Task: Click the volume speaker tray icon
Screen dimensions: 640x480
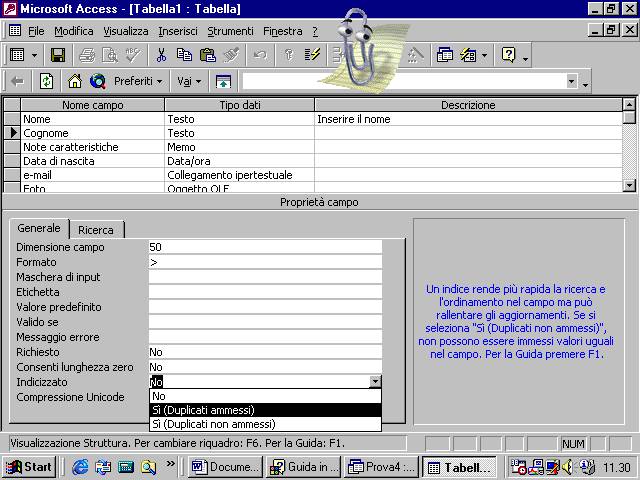Action: click(567, 467)
